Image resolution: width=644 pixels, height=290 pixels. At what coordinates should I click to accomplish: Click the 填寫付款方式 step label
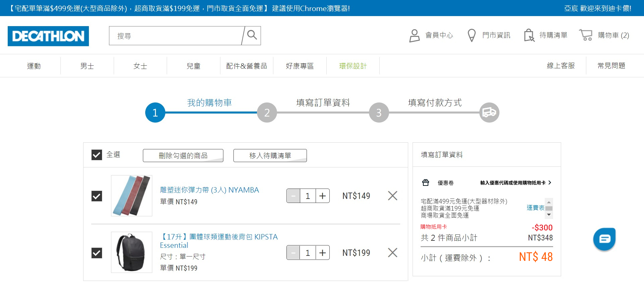[435, 102]
